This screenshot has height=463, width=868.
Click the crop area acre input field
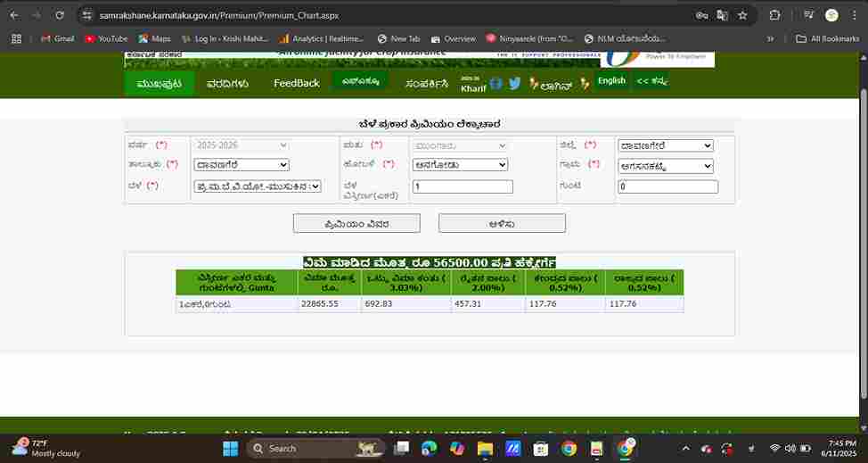463,186
